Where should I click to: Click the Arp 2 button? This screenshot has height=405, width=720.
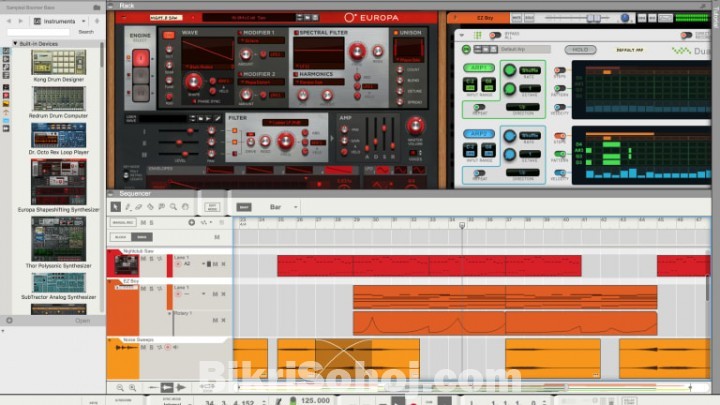click(478, 134)
